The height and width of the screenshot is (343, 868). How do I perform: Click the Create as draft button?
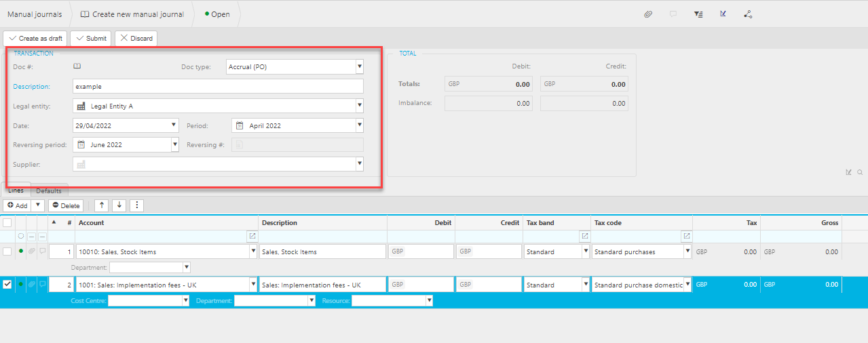point(35,39)
